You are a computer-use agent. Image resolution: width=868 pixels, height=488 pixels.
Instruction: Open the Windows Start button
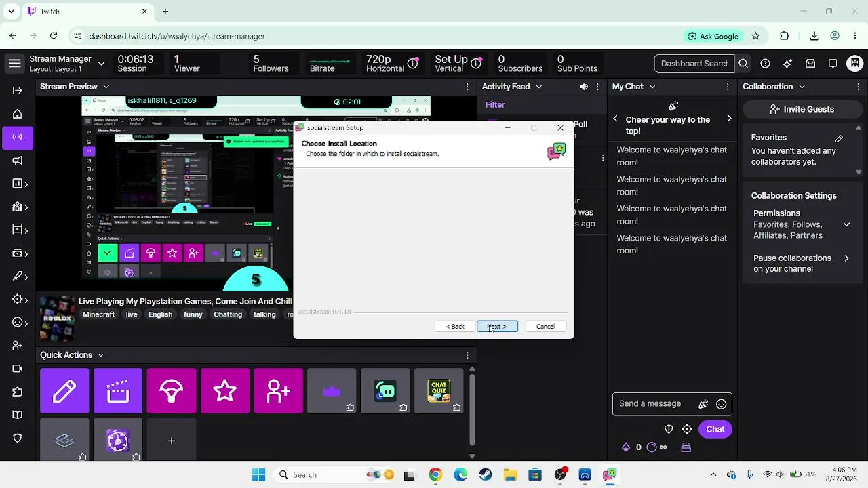[259, 474]
